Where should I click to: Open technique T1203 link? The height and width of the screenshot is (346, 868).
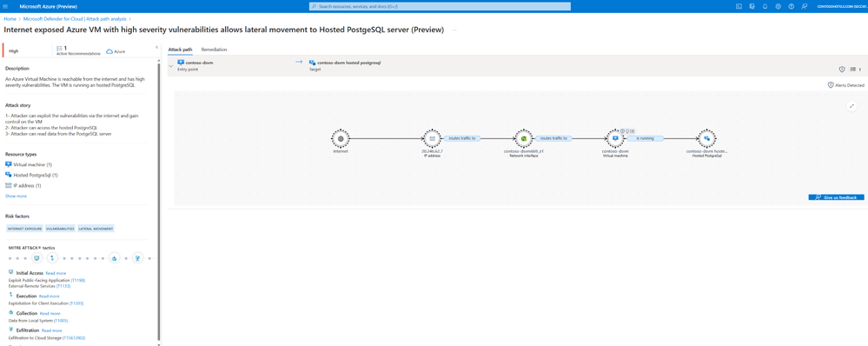point(76,303)
